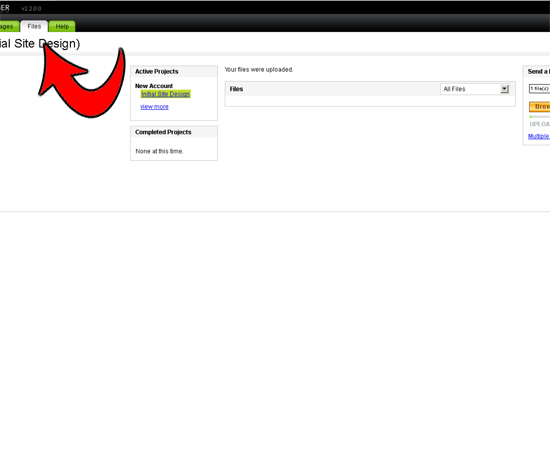The width and height of the screenshot is (550, 450).
Task: Click the Active Projects panel header
Action: click(174, 72)
